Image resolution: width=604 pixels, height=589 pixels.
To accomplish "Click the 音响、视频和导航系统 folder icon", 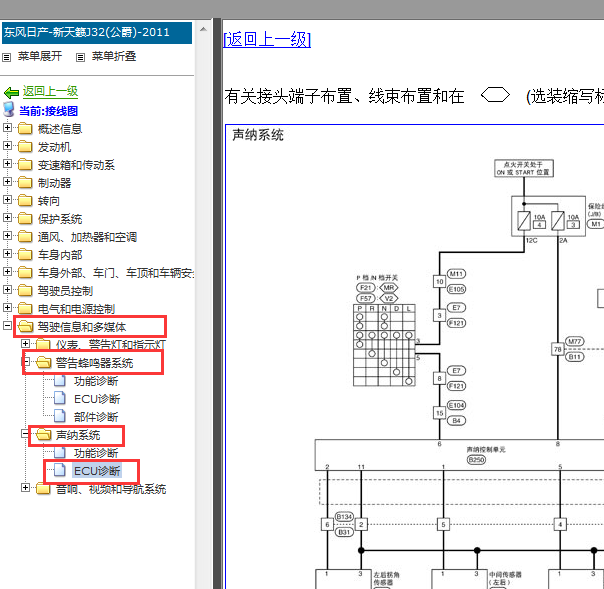I will 44,488.
